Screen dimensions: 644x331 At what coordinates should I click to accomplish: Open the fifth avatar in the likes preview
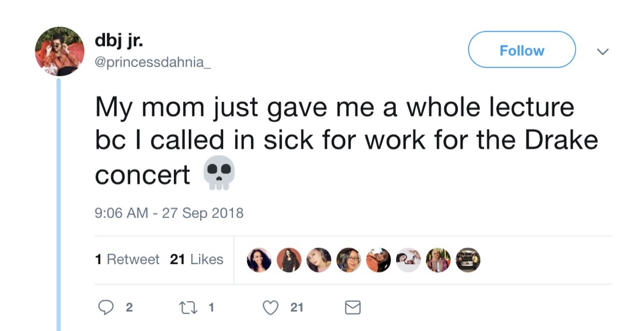pos(378,260)
